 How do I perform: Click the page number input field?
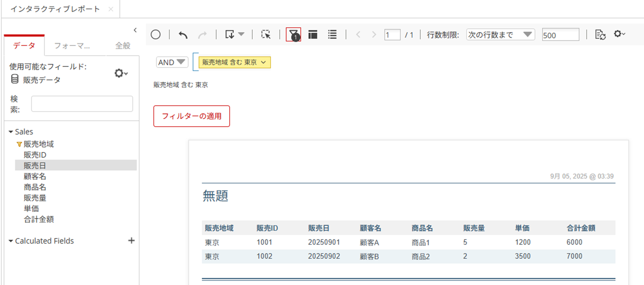392,35
